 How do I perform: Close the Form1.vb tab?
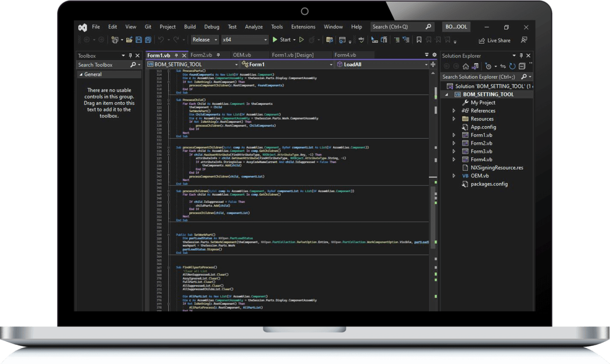[x=184, y=55]
